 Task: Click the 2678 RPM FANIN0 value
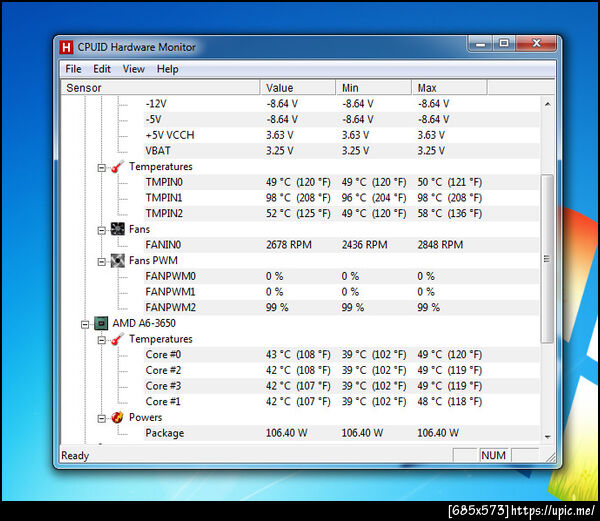click(289, 245)
